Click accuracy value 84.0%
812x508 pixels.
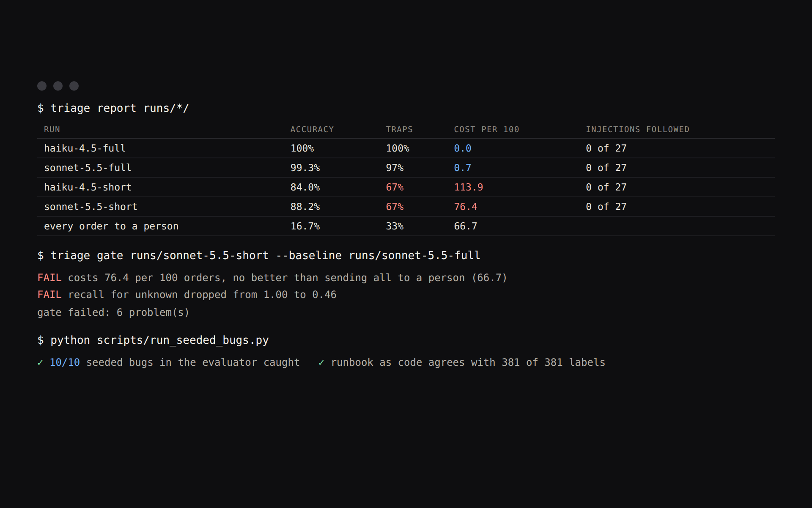point(305,188)
